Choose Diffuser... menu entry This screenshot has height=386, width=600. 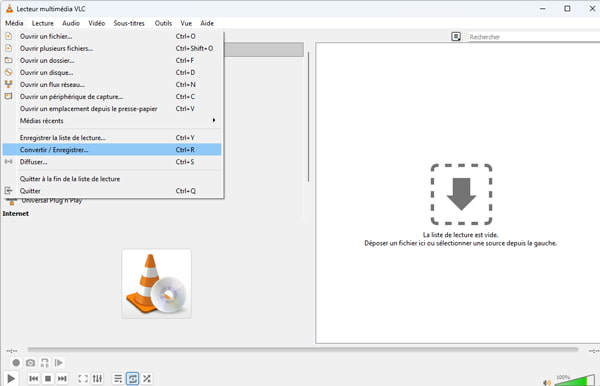pyautogui.click(x=112, y=162)
